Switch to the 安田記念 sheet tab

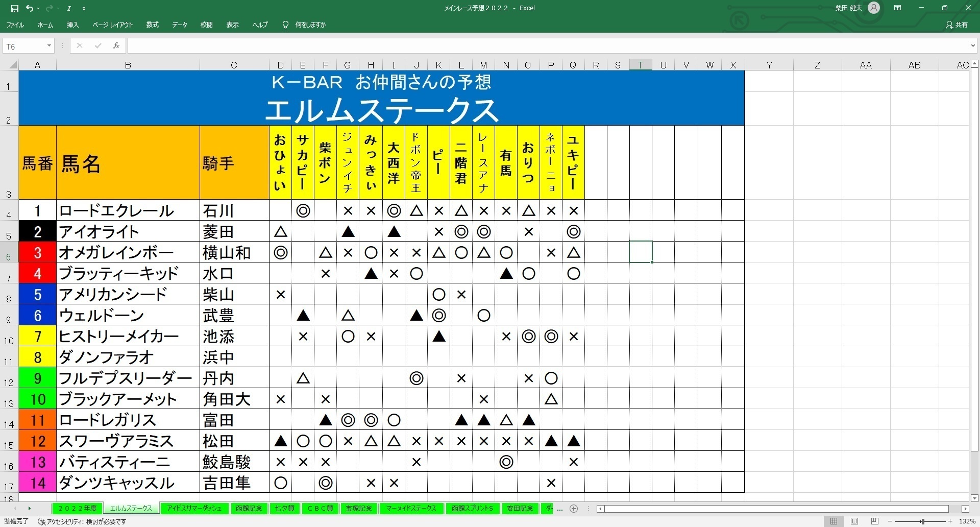point(520,509)
